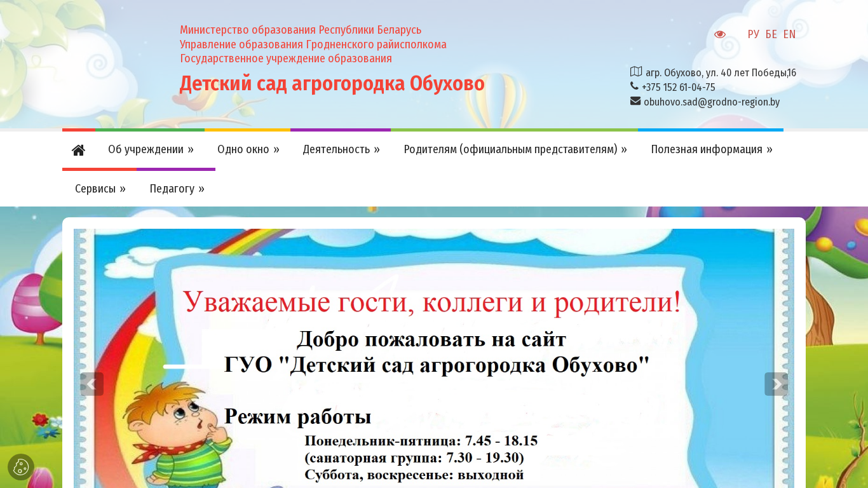Click the envelope icon beside the email
This screenshot has width=868, height=488.
(635, 100)
